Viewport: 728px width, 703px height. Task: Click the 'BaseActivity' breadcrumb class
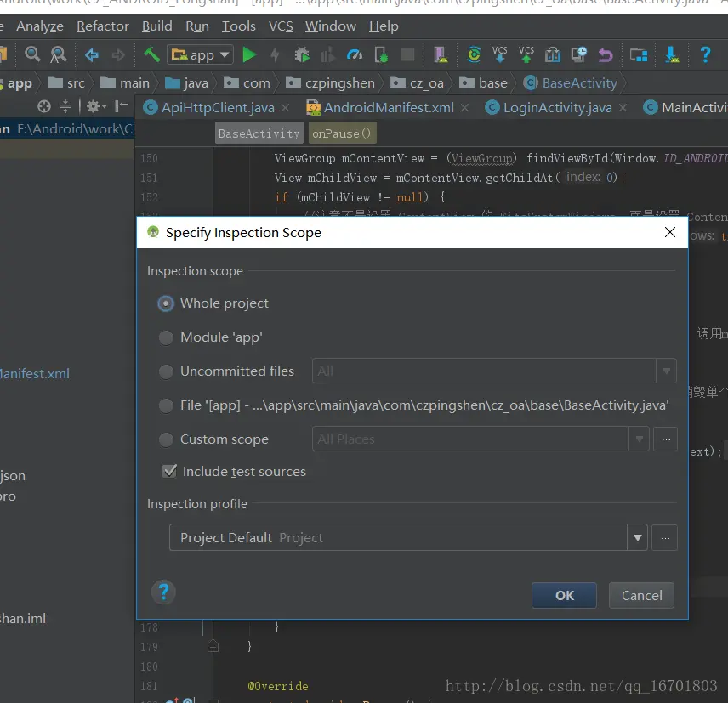(570, 83)
